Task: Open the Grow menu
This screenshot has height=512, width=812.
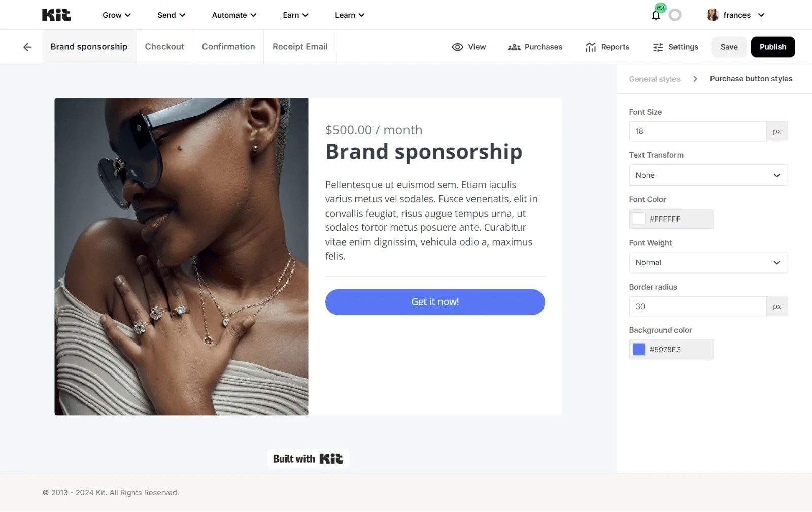Action: pyautogui.click(x=117, y=15)
